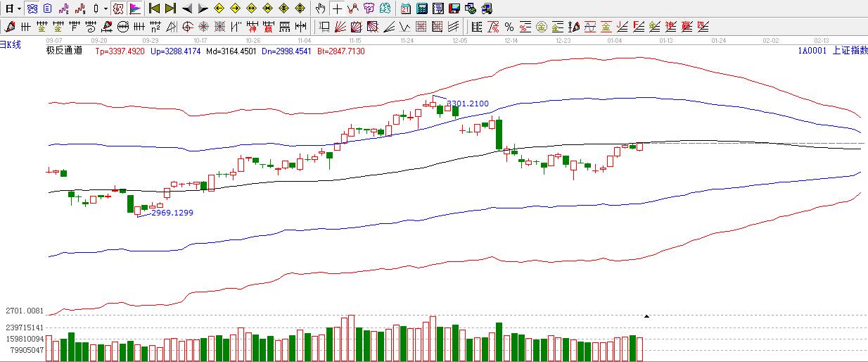Click the red floppy disk save icon
Image resolution: width=868 pixels, height=362 pixels.
pos(454,8)
